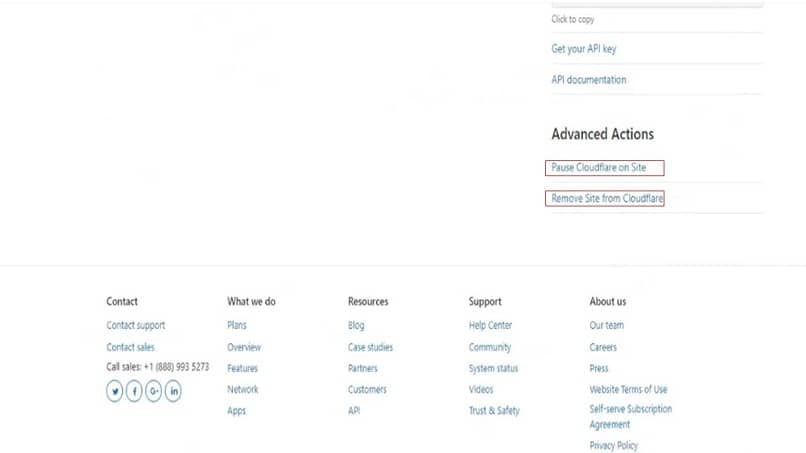Screen dimensions: 806x453
Task: Open Partners link
Action: point(362,368)
